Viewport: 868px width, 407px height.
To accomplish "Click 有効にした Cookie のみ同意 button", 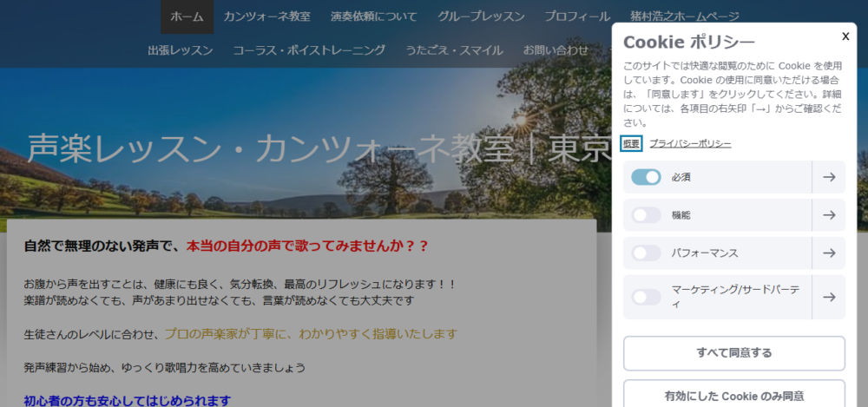I will 734,396.
